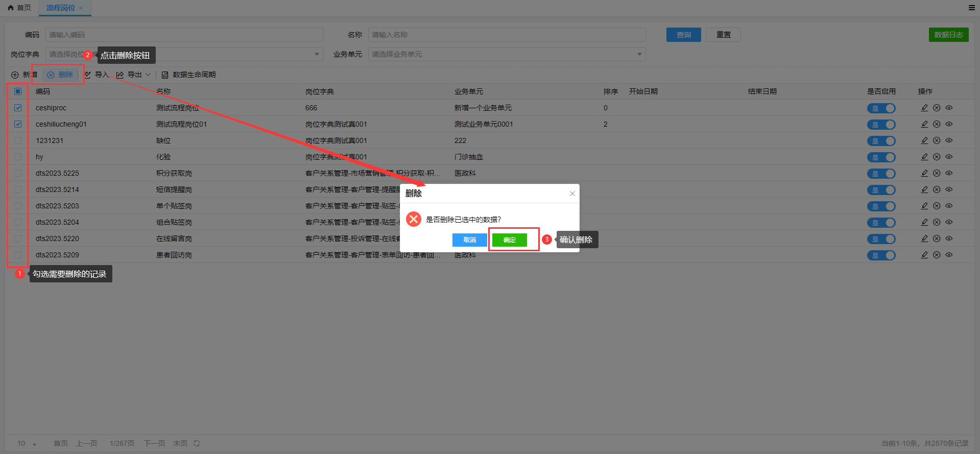Click the 编码 input field
The width and height of the screenshot is (980, 454).
184,35
